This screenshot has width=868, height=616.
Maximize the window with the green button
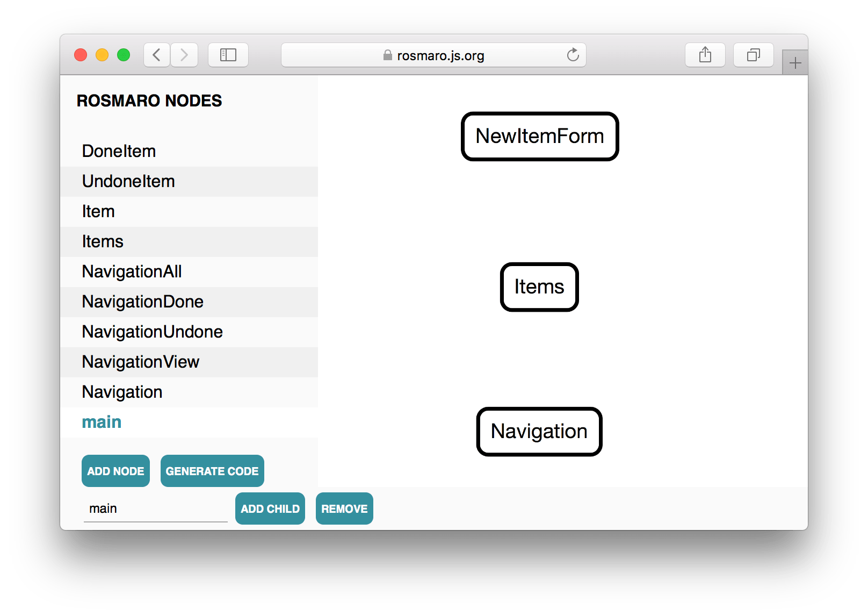click(x=124, y=55)
